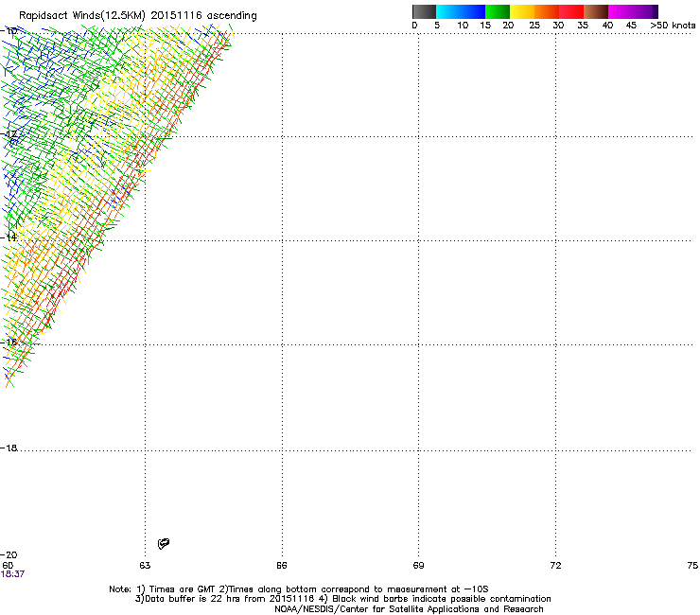Click the legend value 45
This screenshot has width=700, height=615.
(x=631, y=26)
